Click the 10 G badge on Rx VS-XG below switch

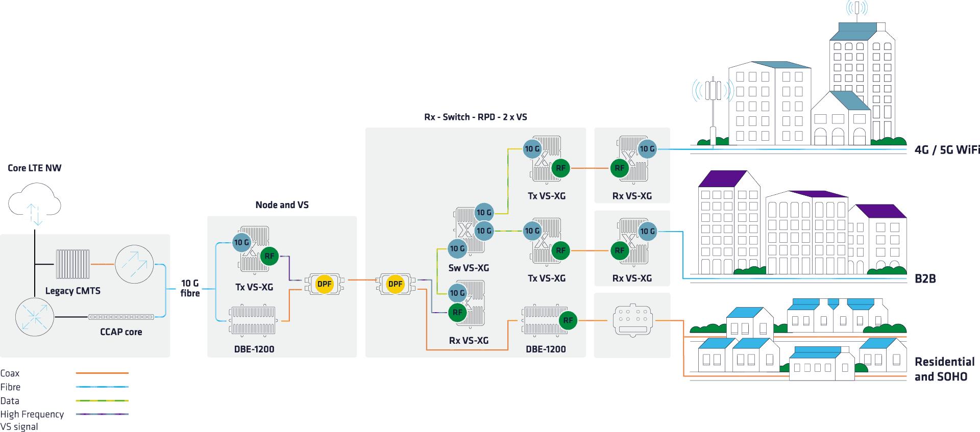click(457, 293)
